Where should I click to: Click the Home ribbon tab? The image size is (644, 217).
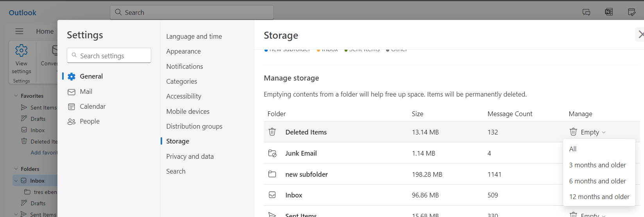pos(45,31)
